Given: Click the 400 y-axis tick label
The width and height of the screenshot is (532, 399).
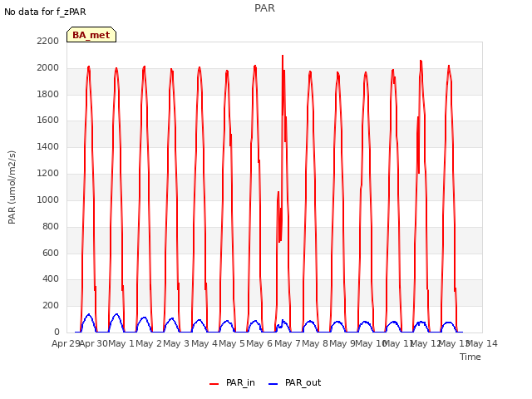Looking at the screenshot, I should coord(51,279).
